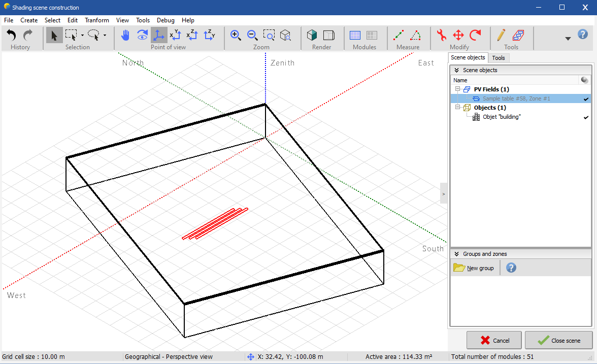Click the pencil tool icon
The width and height of the screenshot is (597, 364).
coord(501,36)
